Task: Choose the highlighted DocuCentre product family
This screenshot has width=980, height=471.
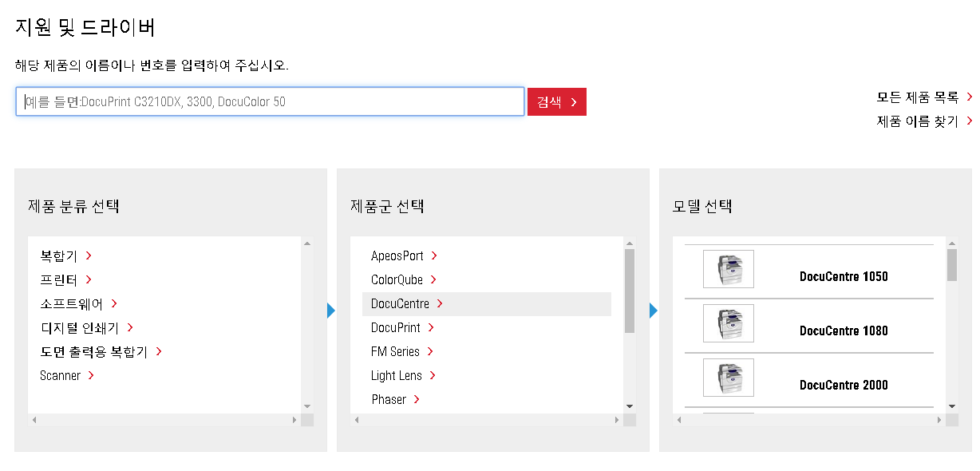Action: 487,303
